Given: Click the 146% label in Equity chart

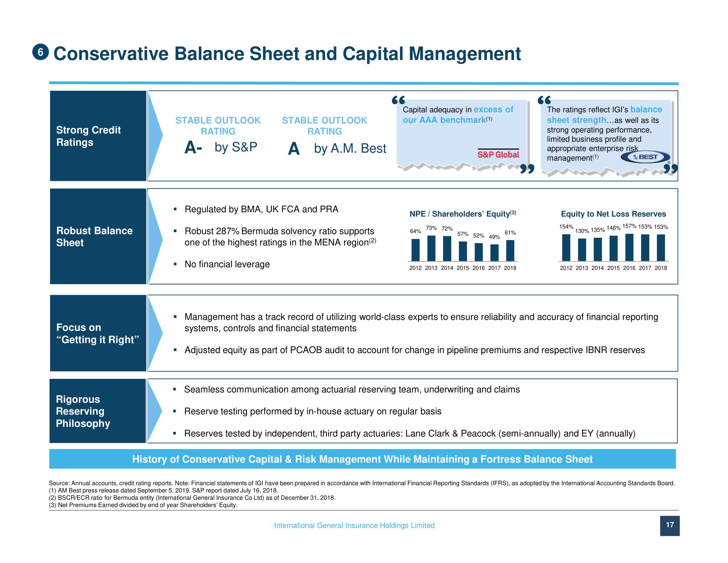Looking at the screenshot, I should click(614, 228).
